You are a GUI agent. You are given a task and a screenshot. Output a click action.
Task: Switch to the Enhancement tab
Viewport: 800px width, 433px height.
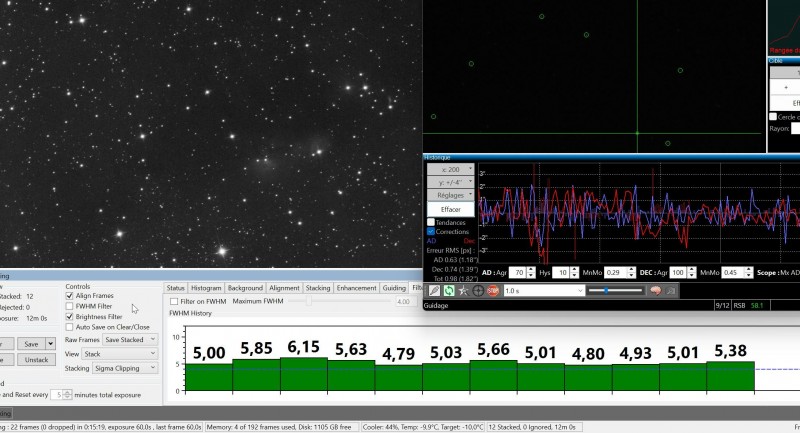pos(356,288)
